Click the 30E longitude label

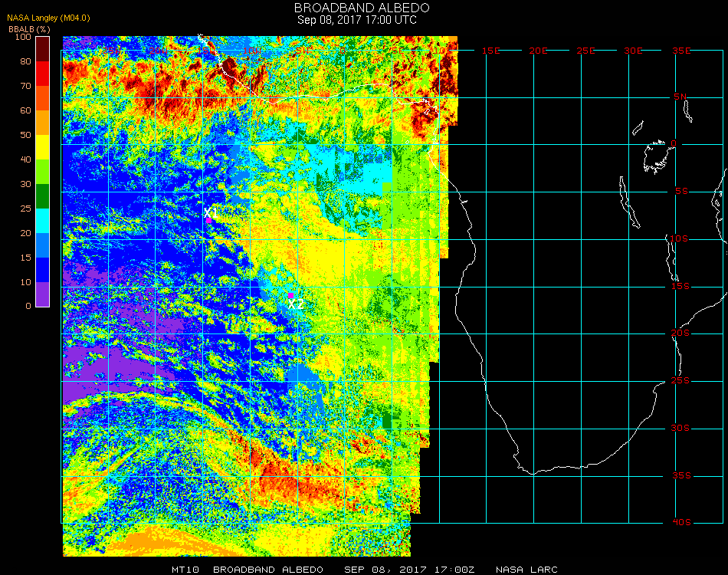click(633, 51)
